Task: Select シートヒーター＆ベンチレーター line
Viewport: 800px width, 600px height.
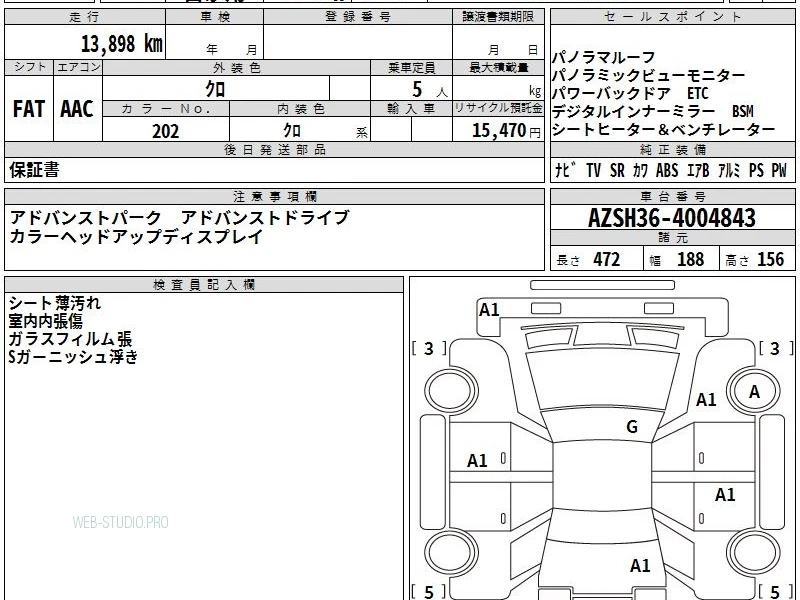Action: [x=663, y=130]
